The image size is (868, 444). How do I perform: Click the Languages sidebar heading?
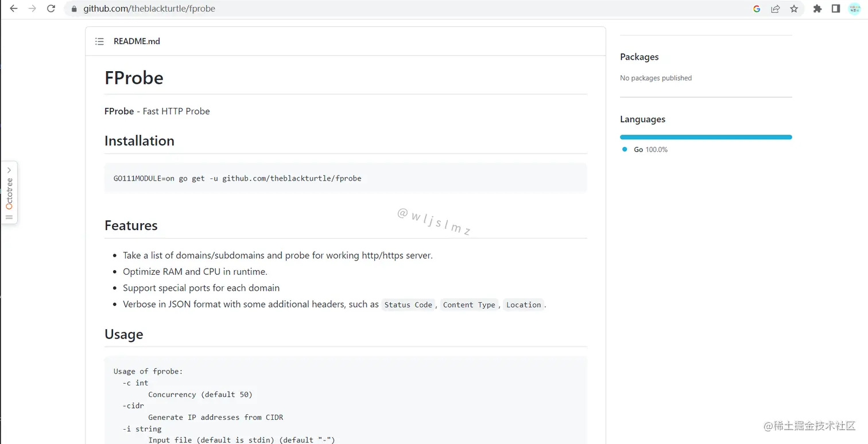tap(642, 119)
